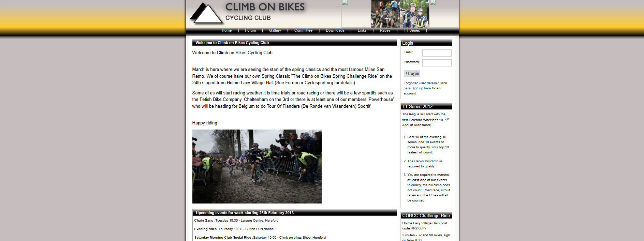Screen dimensions: 644x241
Task: Go to the Forum page
Action: tap(250, 30)
